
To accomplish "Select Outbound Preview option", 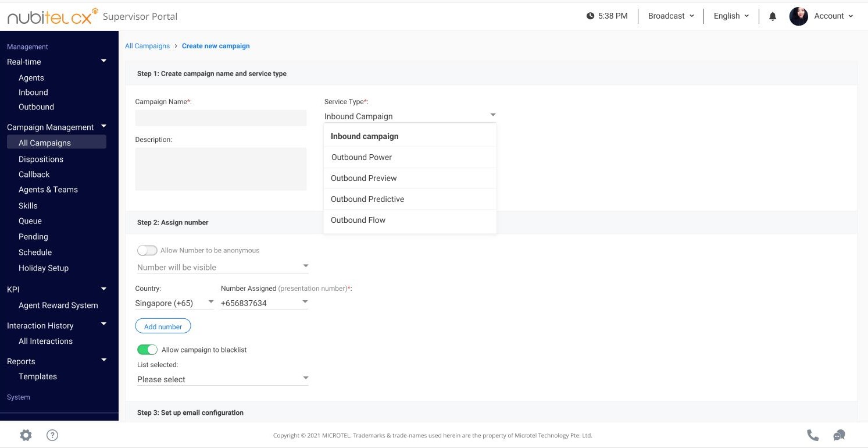I will pos(410,178).
